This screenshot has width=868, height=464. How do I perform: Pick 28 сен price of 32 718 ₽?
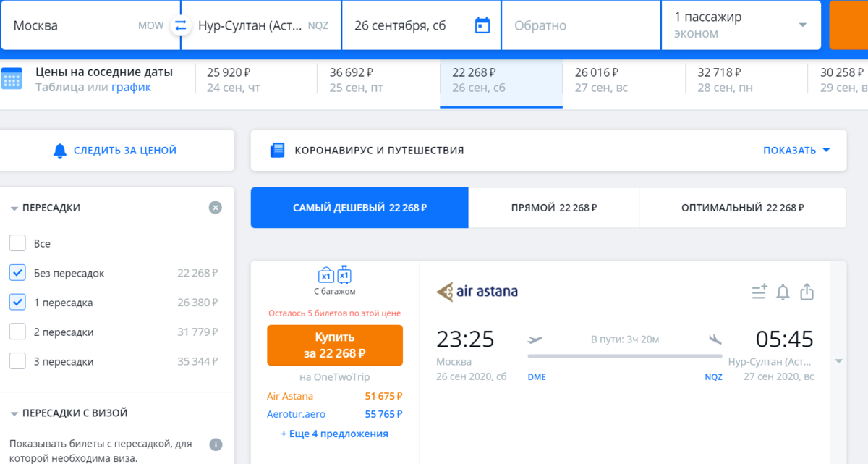pos(746,80)
